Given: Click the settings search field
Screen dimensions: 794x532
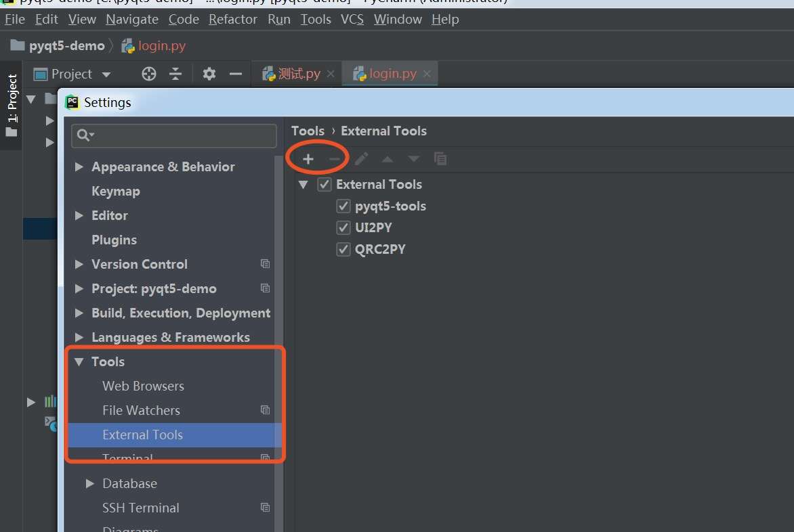Looking at the screenshot, I should click(173, 135).
